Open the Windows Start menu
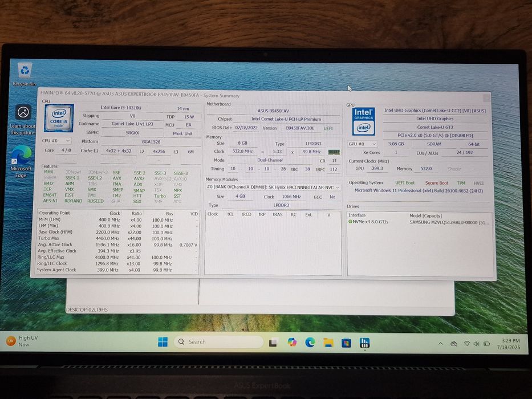 [x=163, y=342]
